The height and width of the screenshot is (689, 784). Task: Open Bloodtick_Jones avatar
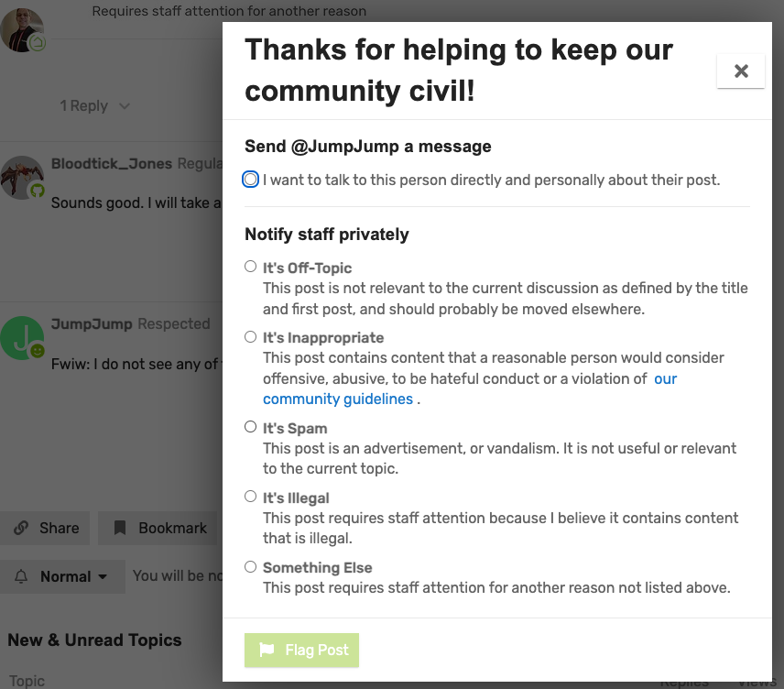click(22, 178)
